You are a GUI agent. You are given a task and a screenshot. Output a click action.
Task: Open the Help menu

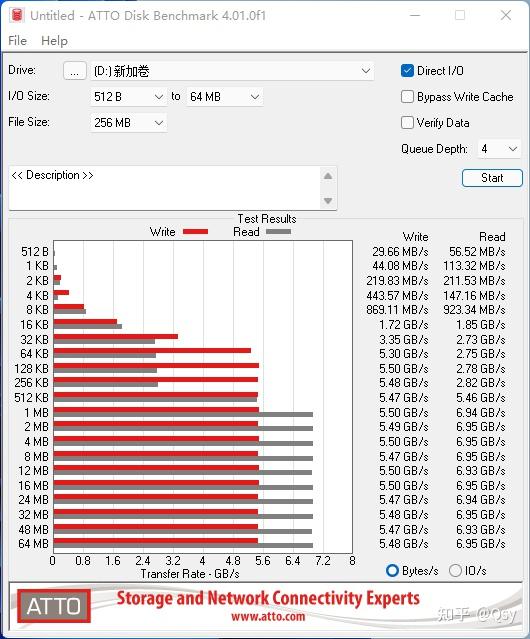click(54, 41)
